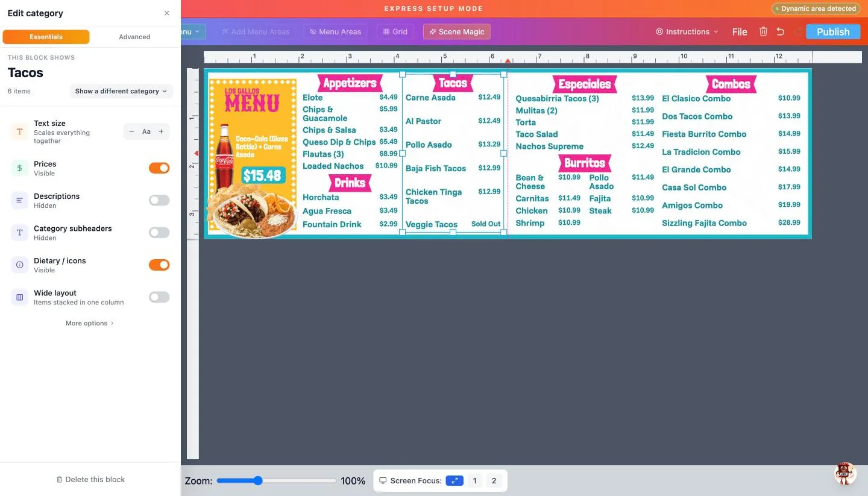Viewport: 868px width, 496px height.
Task: Click the redo arrow in the toolbar
Action: click(x=799, y=32)
